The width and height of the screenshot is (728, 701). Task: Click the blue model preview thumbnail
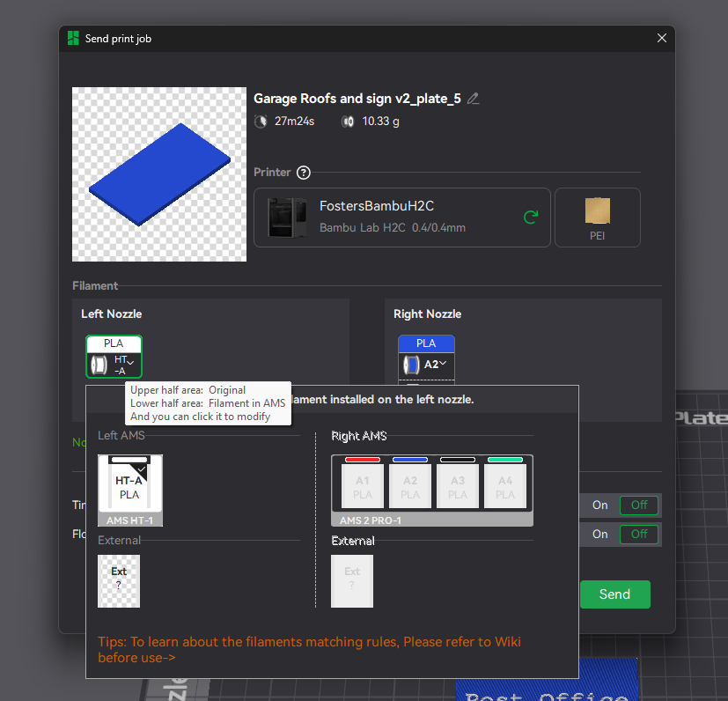coord(159,174)
